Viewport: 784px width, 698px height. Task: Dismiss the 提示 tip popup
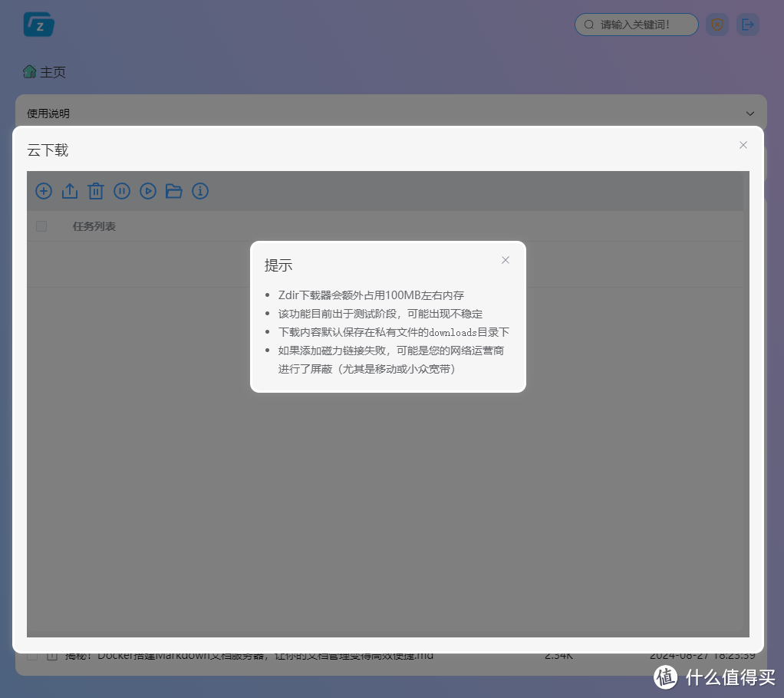(505, 260)
